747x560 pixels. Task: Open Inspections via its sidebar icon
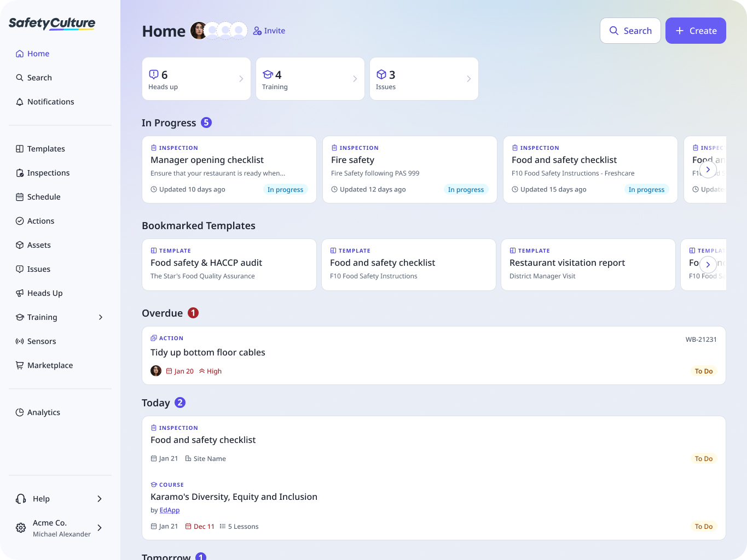pos(20,173)
